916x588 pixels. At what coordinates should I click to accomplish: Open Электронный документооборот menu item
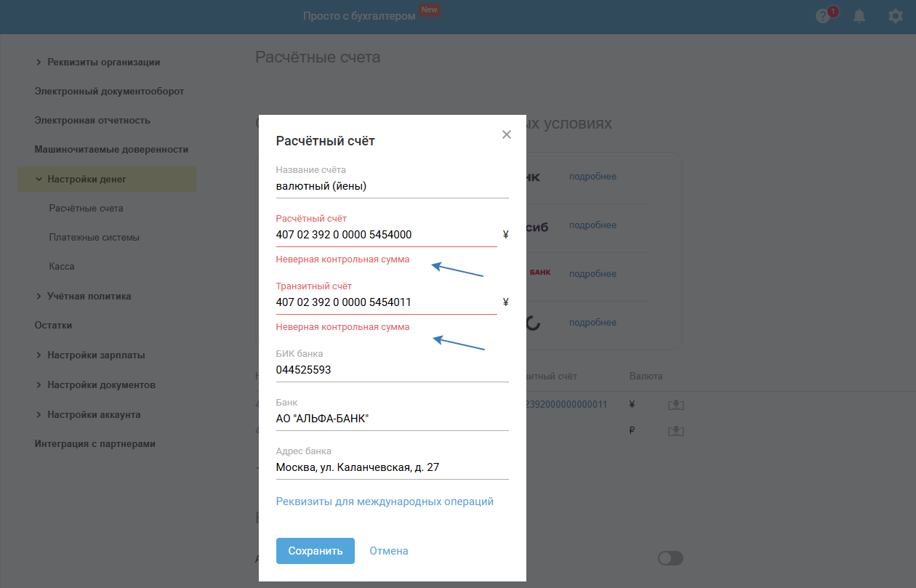tap(109, 92)
